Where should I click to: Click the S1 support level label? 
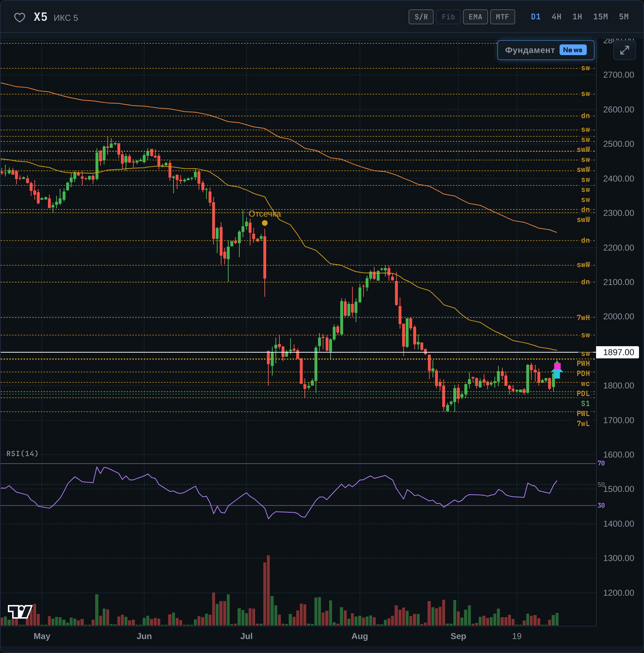click(585, 403)
